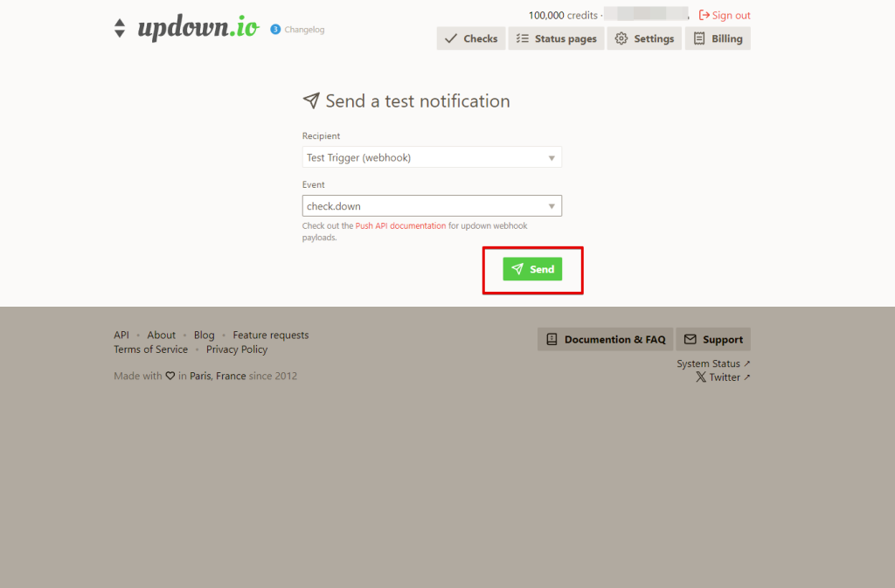Click the Recipient dropdown arrow
Image resolution: width=895 pixels, height=588 pixels.
[x=552, y=158]
